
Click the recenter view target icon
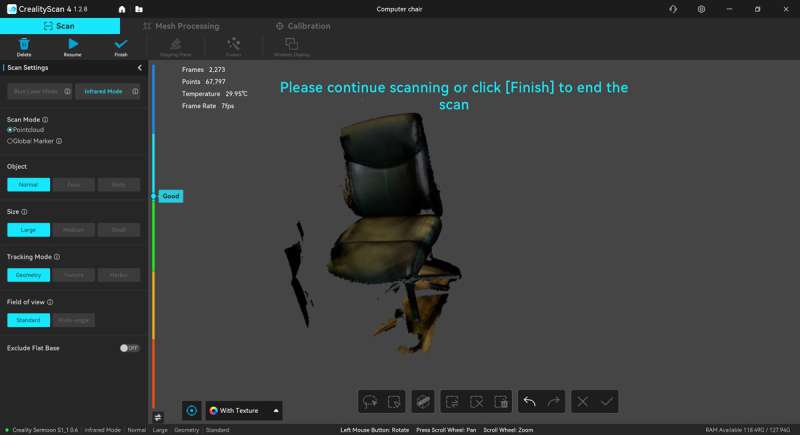click(x=192, y=410)
